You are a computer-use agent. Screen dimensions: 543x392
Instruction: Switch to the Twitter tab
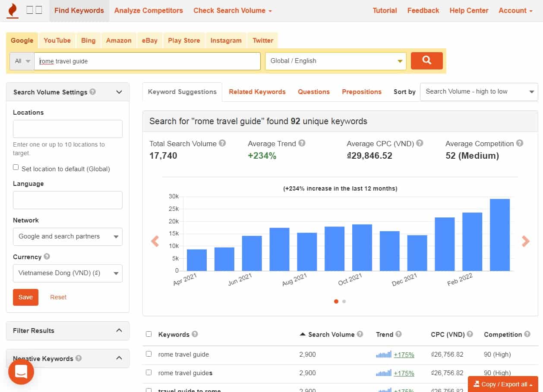tap(263, 40)
